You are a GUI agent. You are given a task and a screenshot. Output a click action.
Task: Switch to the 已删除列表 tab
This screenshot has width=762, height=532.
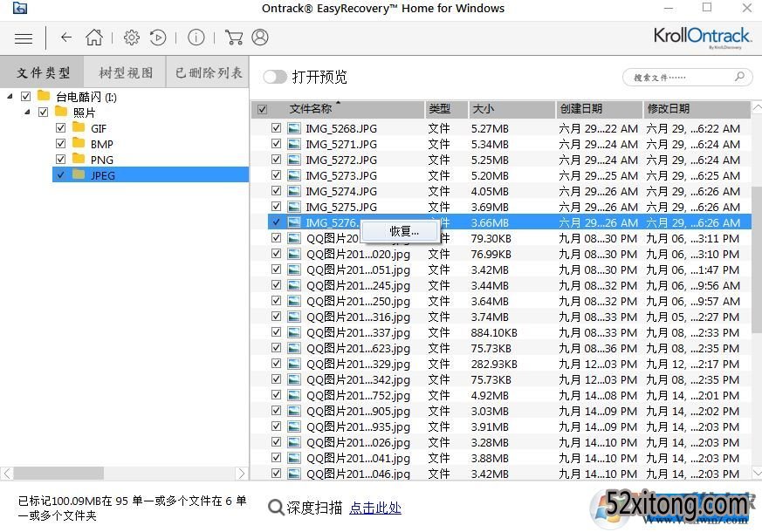(208, 72)
